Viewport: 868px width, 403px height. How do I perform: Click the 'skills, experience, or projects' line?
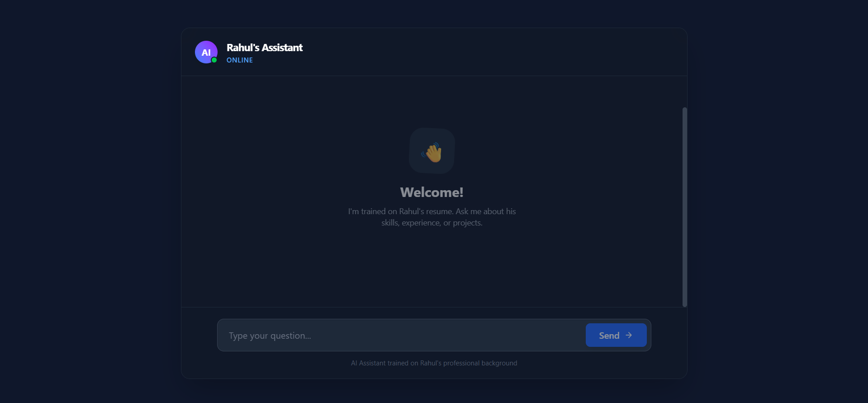pyautogui.click(x=432, y=223)
